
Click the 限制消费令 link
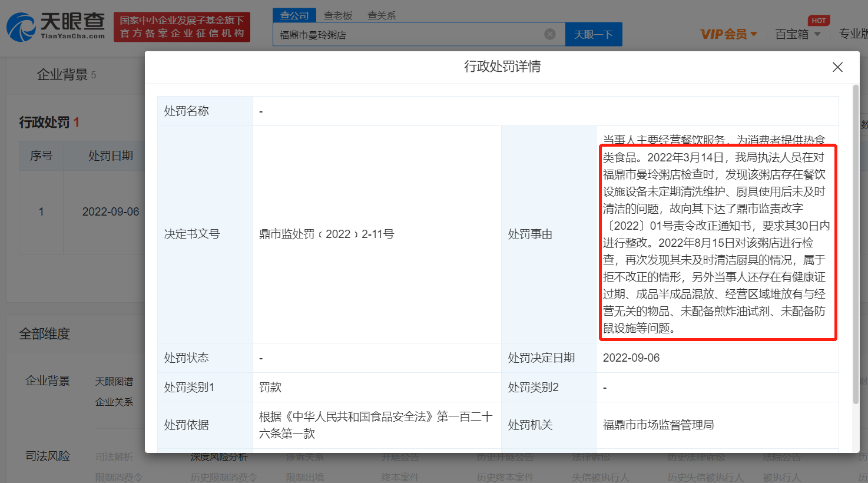119,477
